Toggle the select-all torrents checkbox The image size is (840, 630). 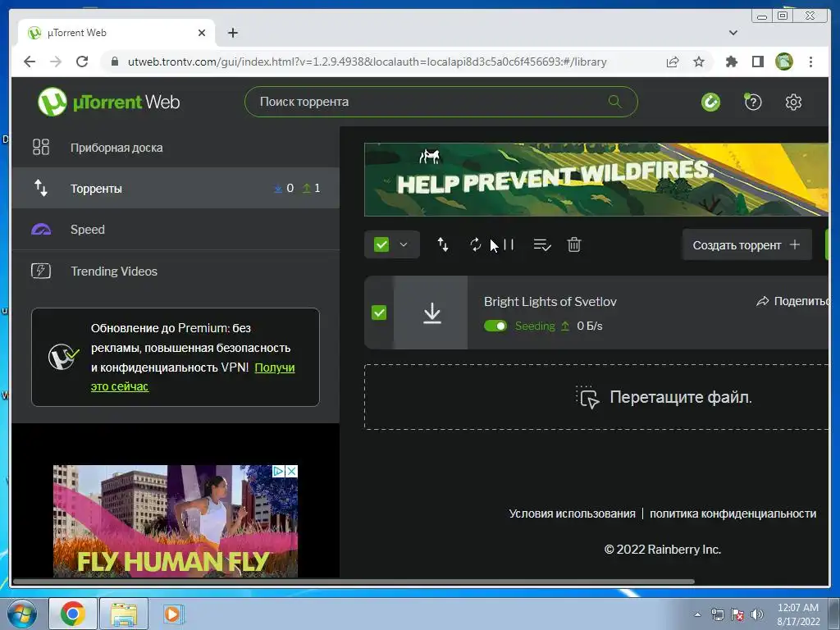point(381,244)
